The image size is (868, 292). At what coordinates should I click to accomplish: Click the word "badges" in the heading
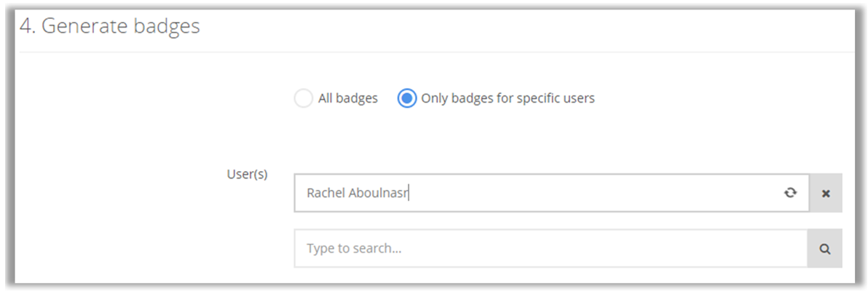coord(167,27)
